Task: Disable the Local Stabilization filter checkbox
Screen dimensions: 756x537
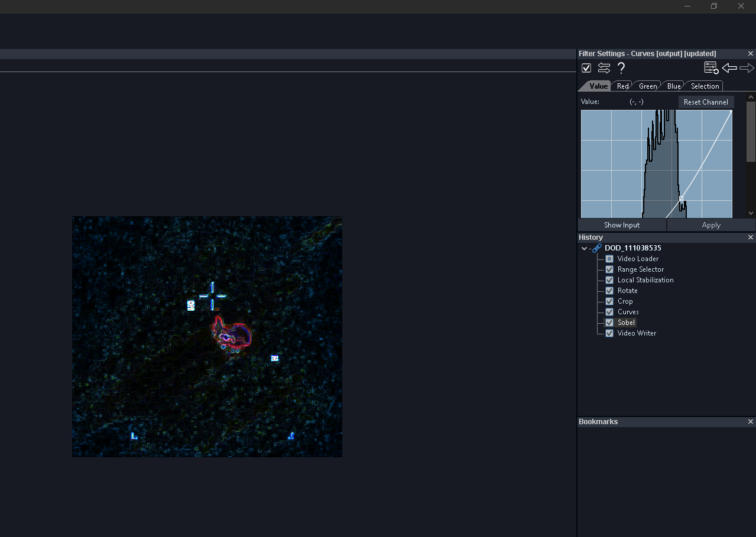Action: [x=609, y=280]
